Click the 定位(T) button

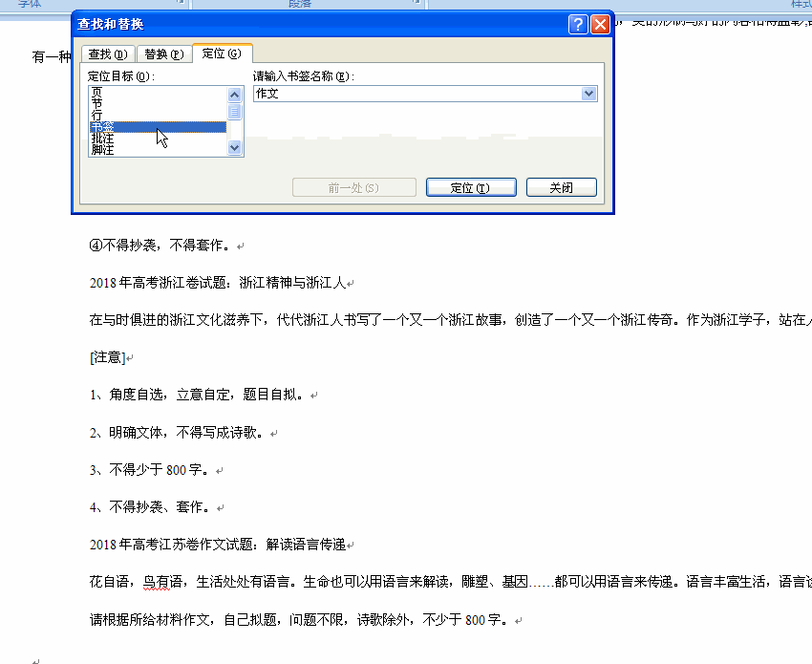(471, 187)
